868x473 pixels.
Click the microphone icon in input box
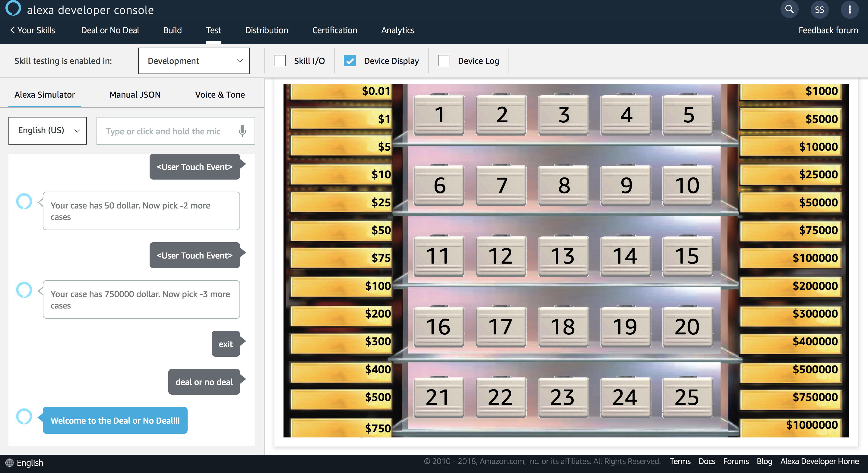(242, 131)
